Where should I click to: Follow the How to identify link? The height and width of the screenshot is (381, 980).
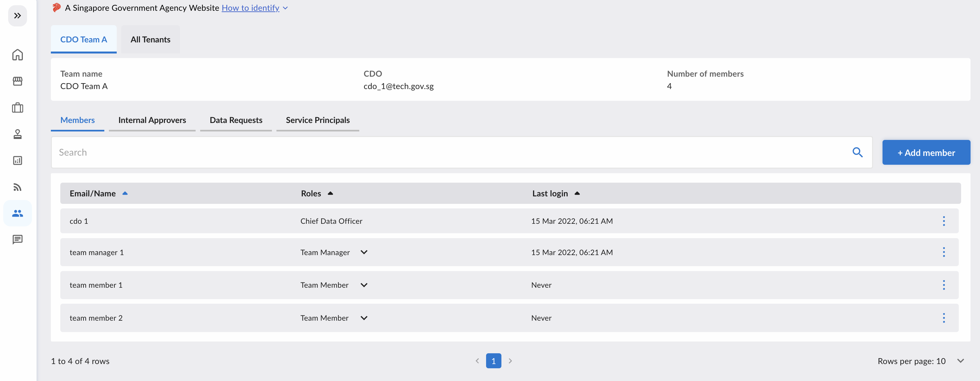[250, 8]
